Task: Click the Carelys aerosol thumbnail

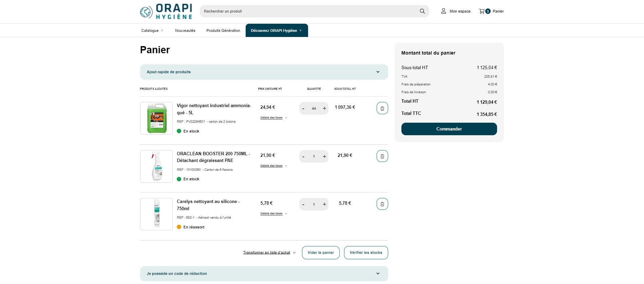Action: 156,214
